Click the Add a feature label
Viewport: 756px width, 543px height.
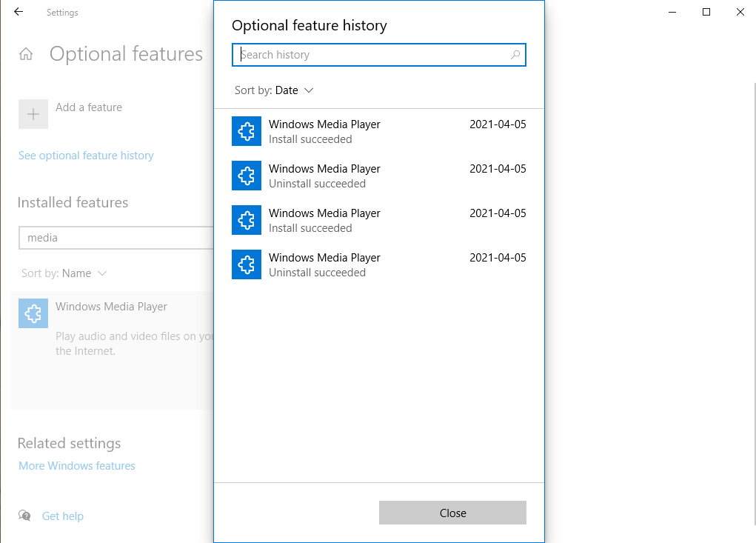click(89, 107)
